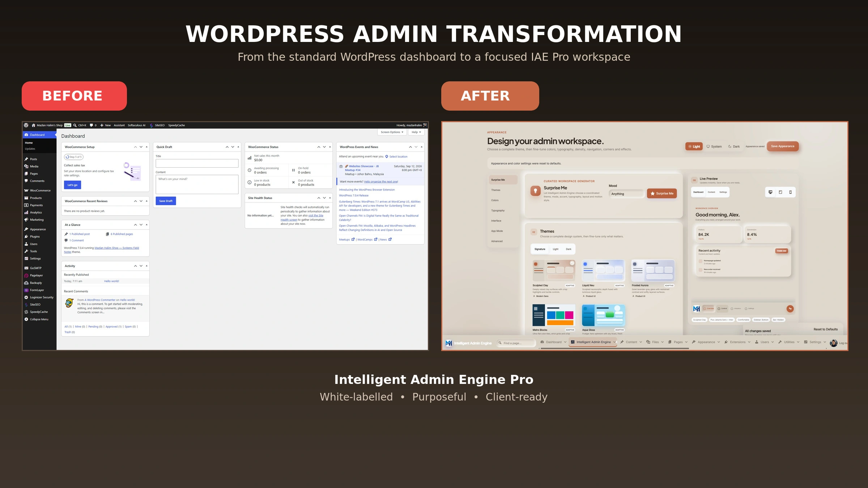Toggle the Site Health Status panel triangle

click(x=330, y=198)
